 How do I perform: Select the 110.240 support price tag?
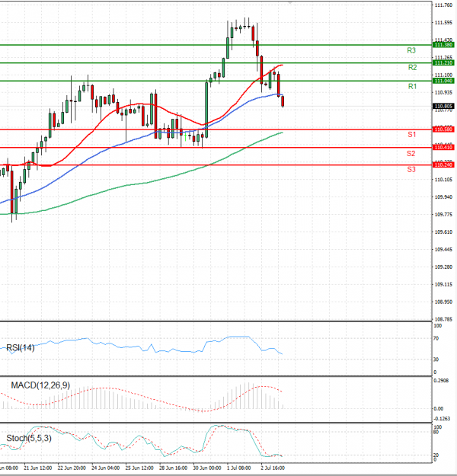click(443, 165)
